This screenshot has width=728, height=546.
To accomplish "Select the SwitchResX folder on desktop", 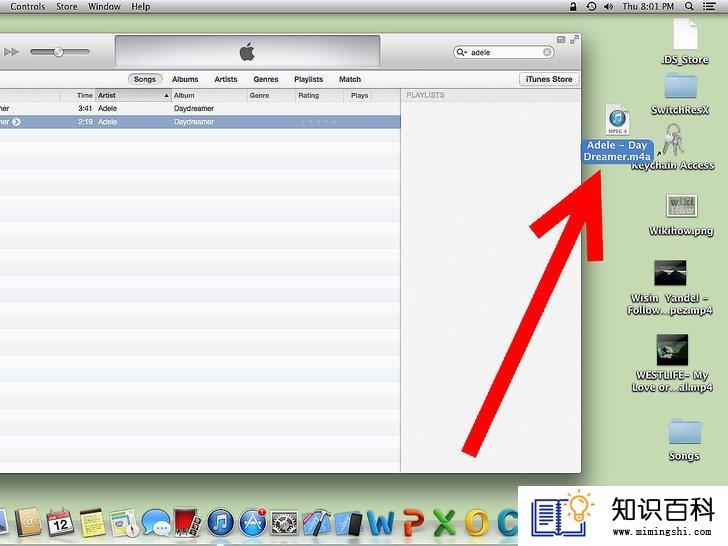I will tap(680, 86).
